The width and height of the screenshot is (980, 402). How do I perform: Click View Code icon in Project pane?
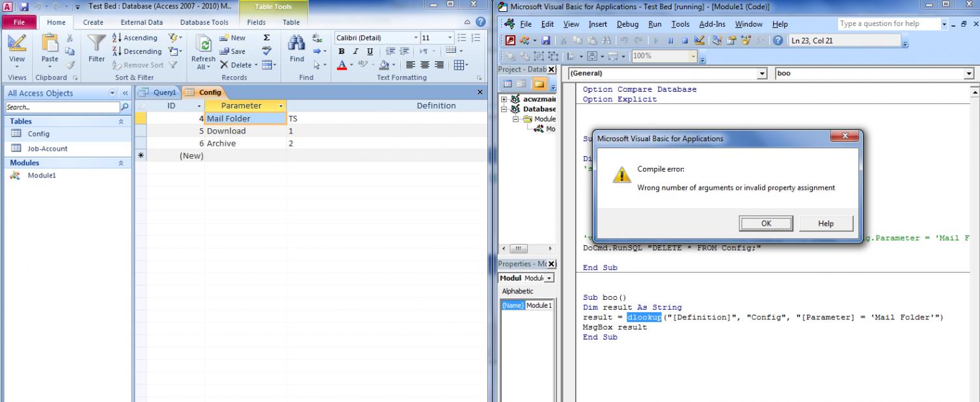(x=508, y=84)
